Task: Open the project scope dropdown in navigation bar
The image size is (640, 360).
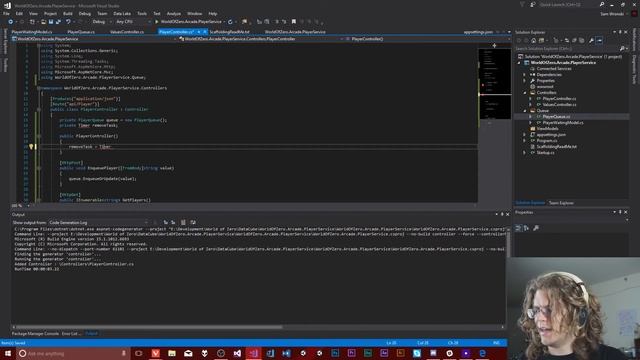Action: [95, 39]
